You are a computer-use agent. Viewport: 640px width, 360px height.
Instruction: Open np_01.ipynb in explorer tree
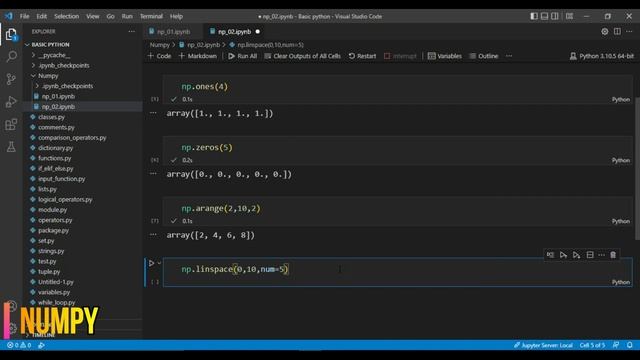point(58,96)
